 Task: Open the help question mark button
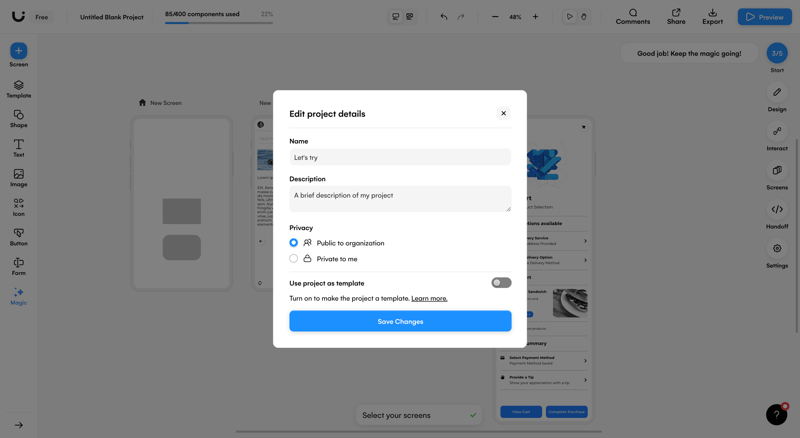[777, 415]
